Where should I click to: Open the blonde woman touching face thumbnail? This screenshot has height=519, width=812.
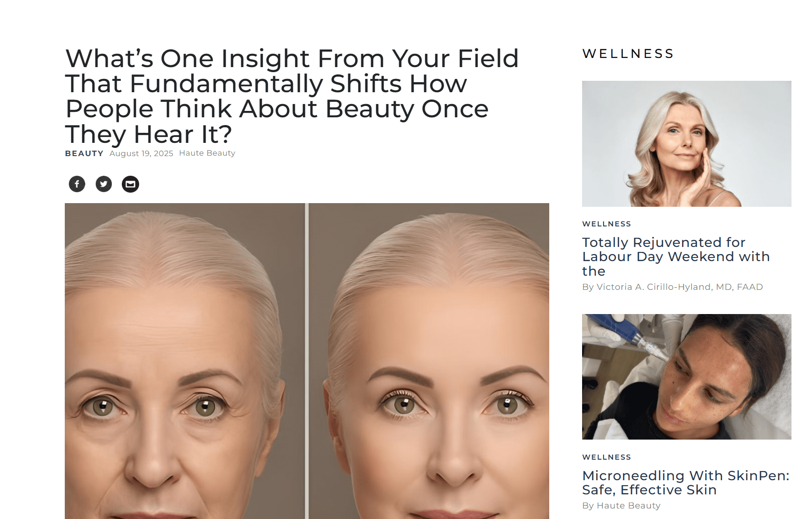tap(687, 144)
